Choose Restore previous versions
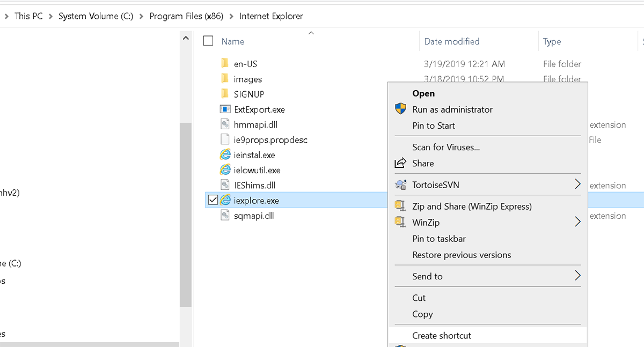 pos(462,255)
